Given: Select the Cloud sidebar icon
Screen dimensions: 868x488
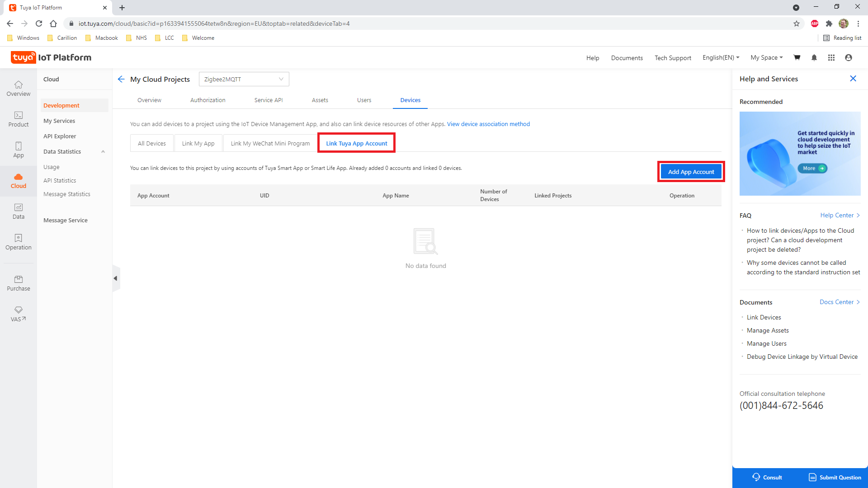Looking at the screenshot, I should point(19,181).
